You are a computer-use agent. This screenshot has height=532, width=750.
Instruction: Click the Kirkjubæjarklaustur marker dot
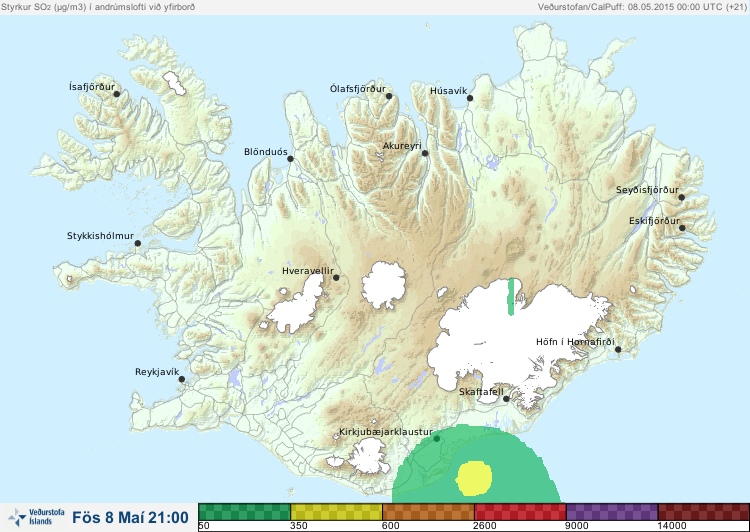point(436,439)
